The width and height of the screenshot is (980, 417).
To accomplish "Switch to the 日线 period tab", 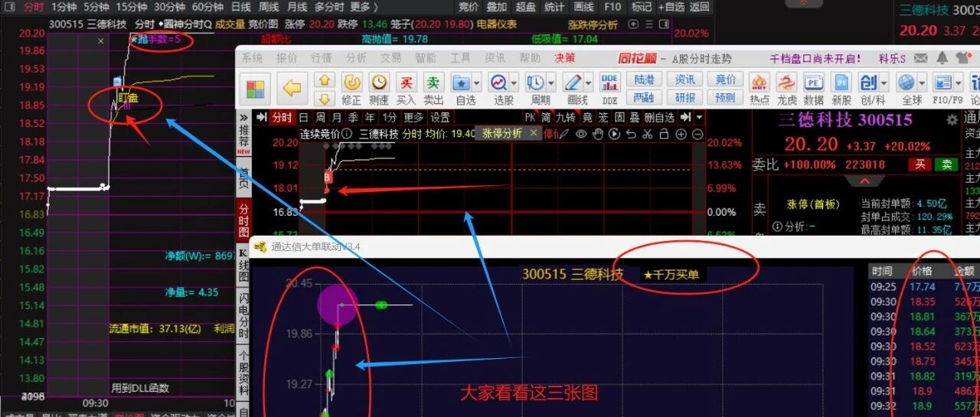I will 241,6.
